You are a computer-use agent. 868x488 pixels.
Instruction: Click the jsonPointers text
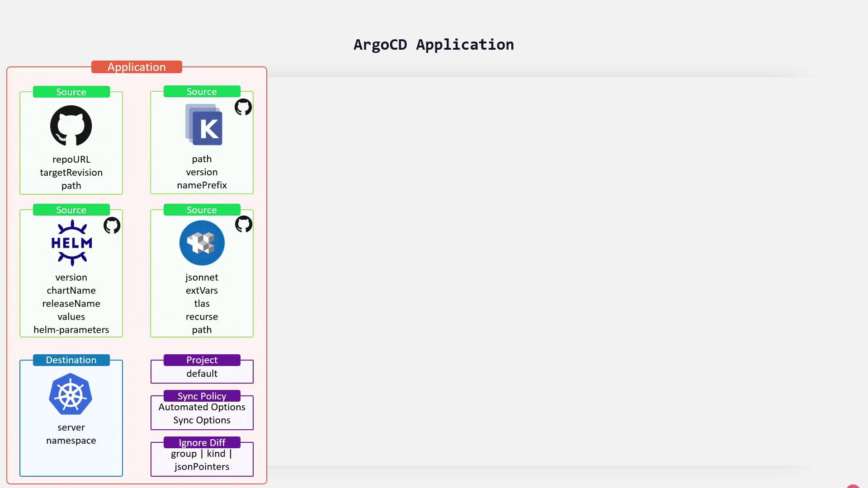202,467
